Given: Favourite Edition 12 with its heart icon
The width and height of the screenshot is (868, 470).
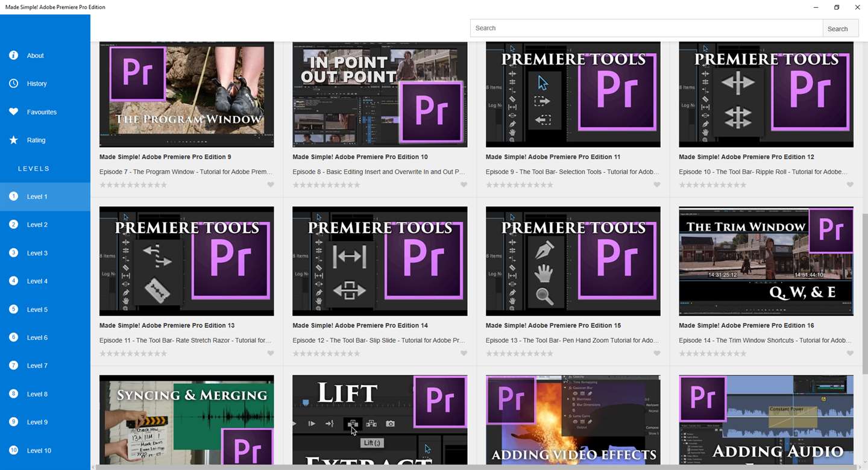Looking at the screenshot, I should 850,185.
